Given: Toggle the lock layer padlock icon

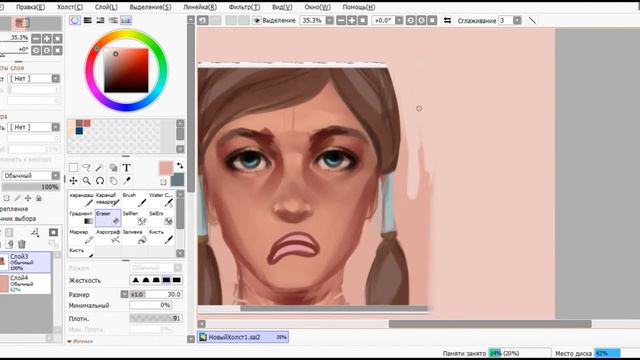Looking at the screenshot, I should pos(39,198).
